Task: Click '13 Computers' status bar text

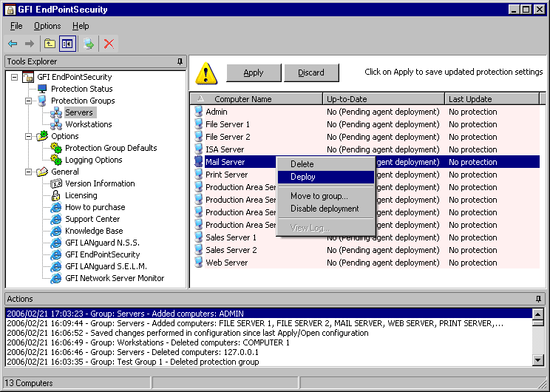Action: [29, 383]
